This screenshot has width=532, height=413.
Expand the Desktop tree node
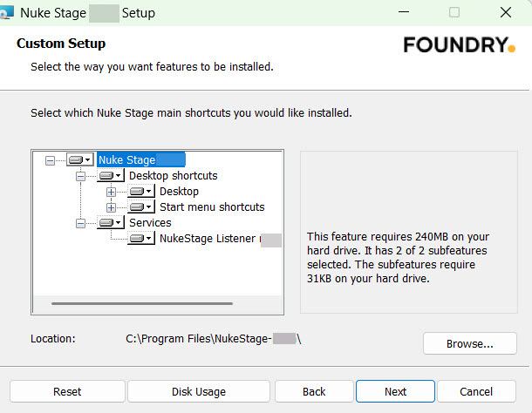pos(111,192)
